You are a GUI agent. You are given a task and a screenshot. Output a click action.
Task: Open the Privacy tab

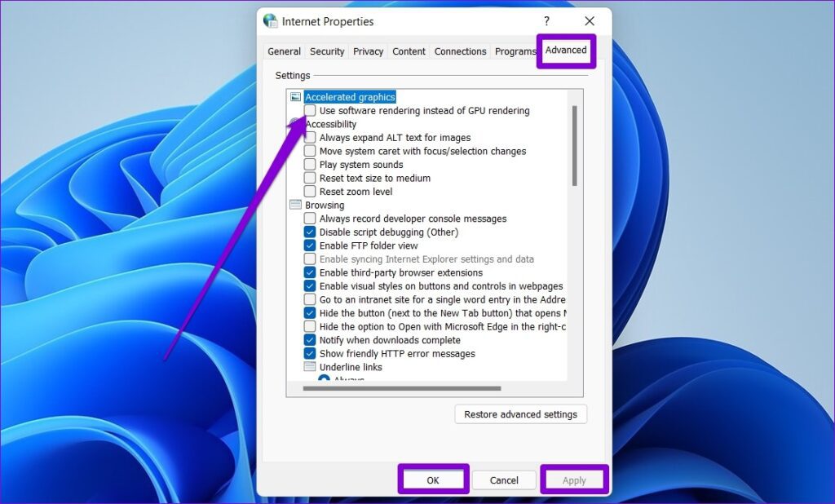(368, 51)
